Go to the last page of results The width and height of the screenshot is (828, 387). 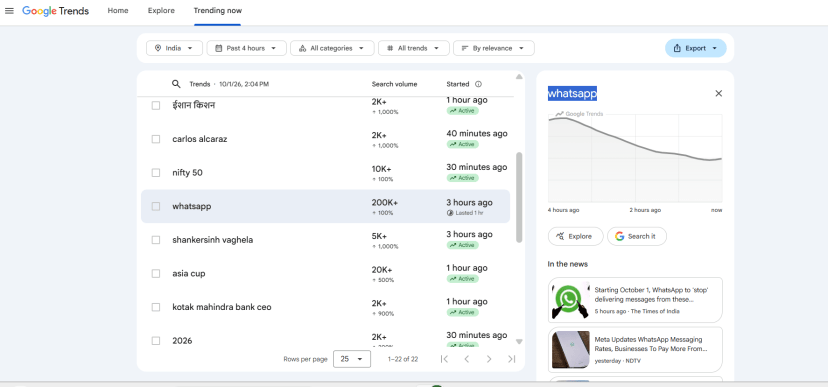point(511,359)
